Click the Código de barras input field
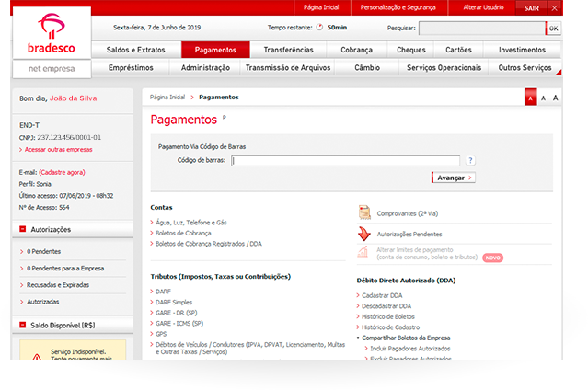 tap(345, 160)
